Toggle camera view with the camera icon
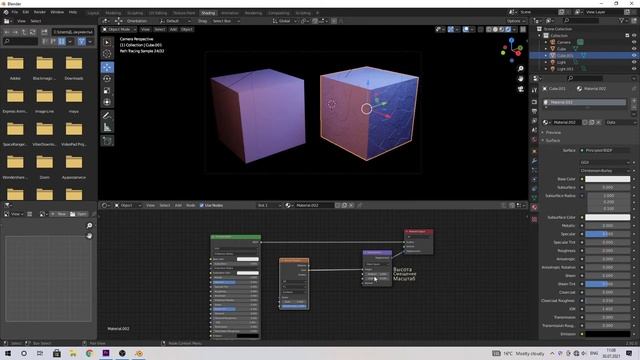 [x=520, y=89]
